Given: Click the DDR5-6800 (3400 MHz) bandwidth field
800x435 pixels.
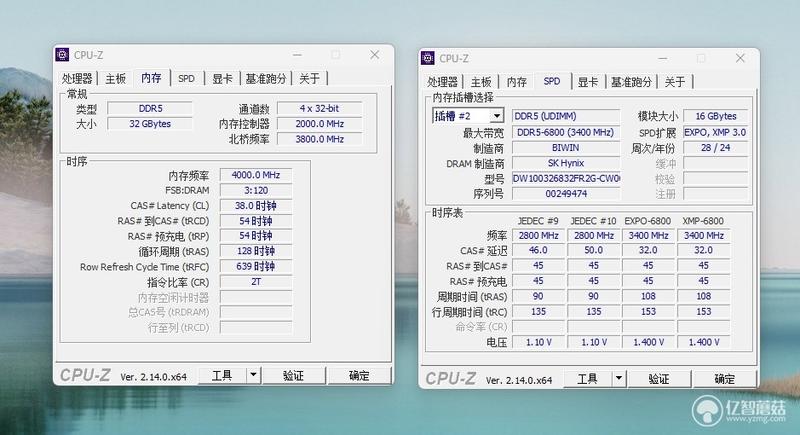Looking at the screenshot, I should [566, 132].
